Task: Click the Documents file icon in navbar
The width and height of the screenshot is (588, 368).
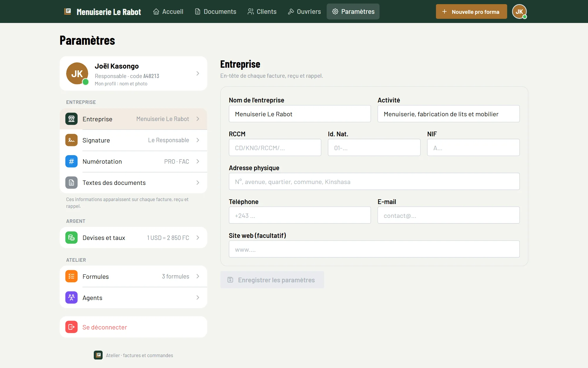Action: click(x=198, y=11)
